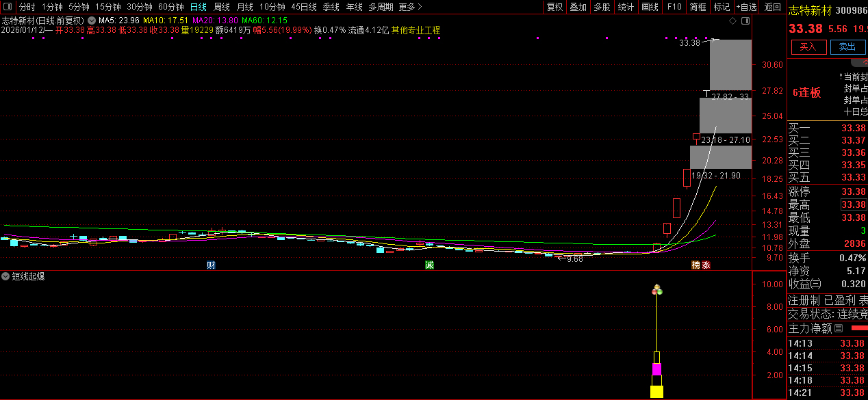Open the 复权 adjustment menu

click(x=554, y=7)
